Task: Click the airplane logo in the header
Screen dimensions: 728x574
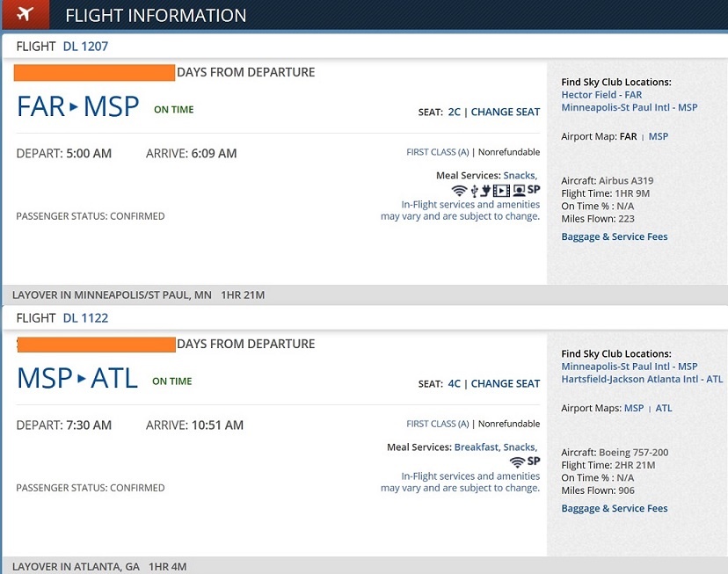Action: coord(25,15)
